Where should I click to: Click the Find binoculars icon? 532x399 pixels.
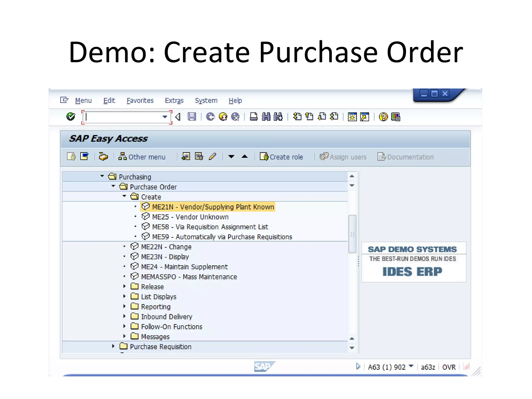click(x=266, y=117)
